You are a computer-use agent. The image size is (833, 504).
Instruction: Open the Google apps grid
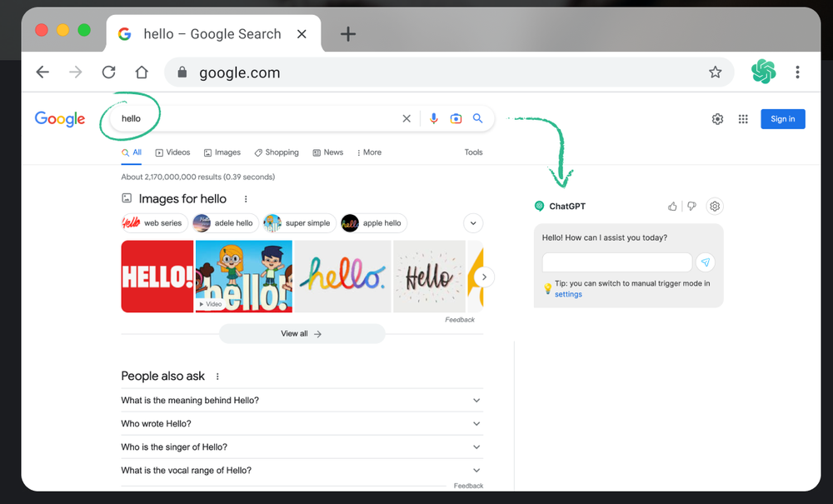(x=743, y=119)
